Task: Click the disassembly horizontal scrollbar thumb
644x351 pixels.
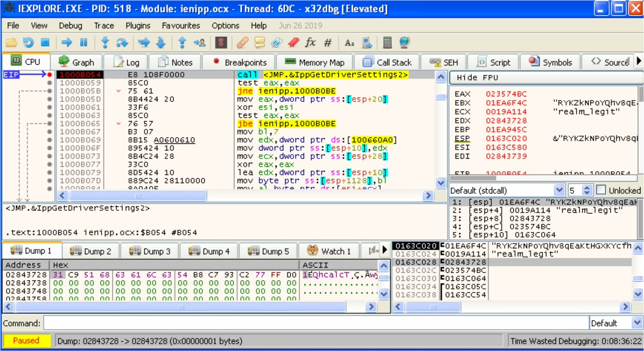Action: tap(138, 195)
